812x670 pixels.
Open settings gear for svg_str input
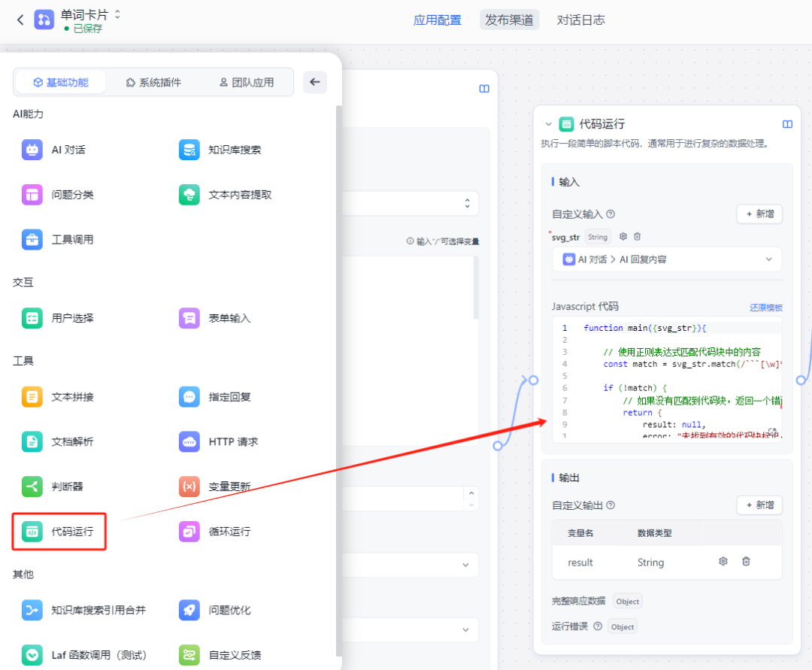pos(623,237)
